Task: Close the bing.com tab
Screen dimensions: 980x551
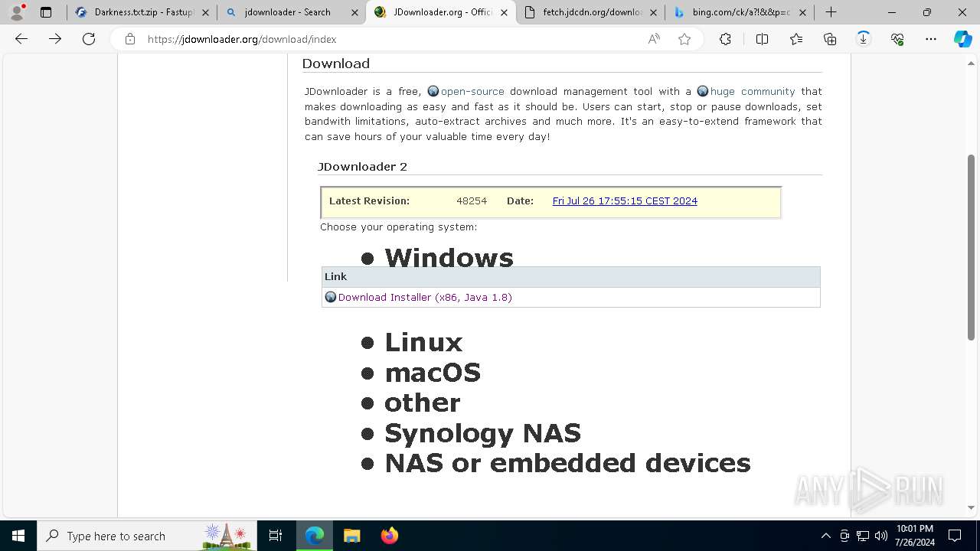Action: [x=802, y=12]
